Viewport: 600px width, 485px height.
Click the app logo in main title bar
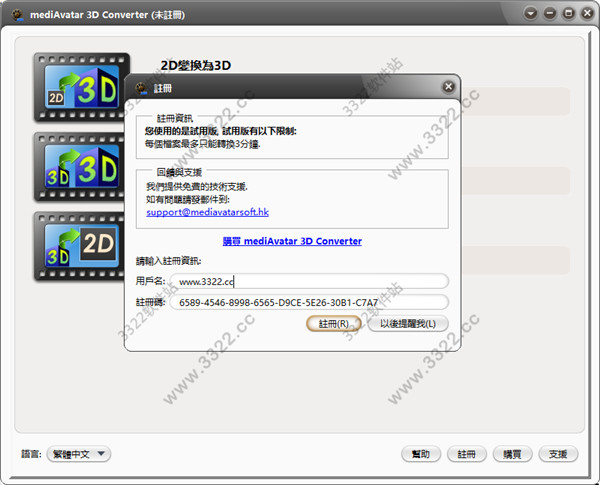coord(17,15)
